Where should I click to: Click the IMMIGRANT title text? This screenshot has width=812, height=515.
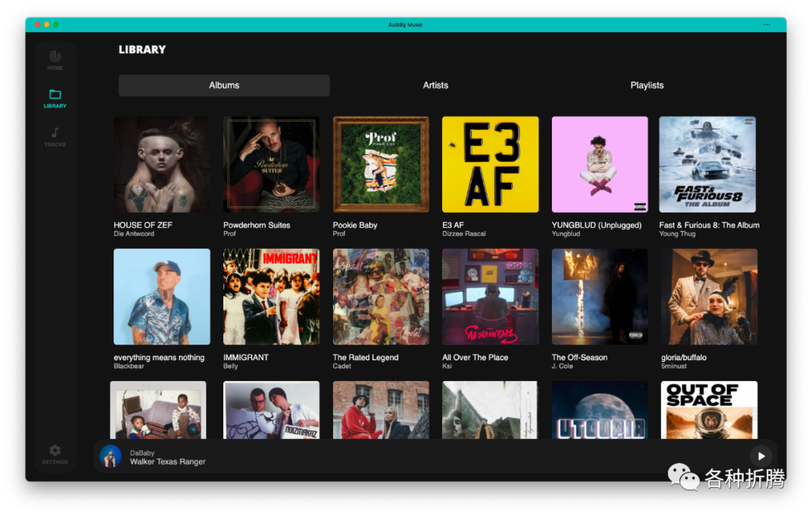click(x=246, y=358)
